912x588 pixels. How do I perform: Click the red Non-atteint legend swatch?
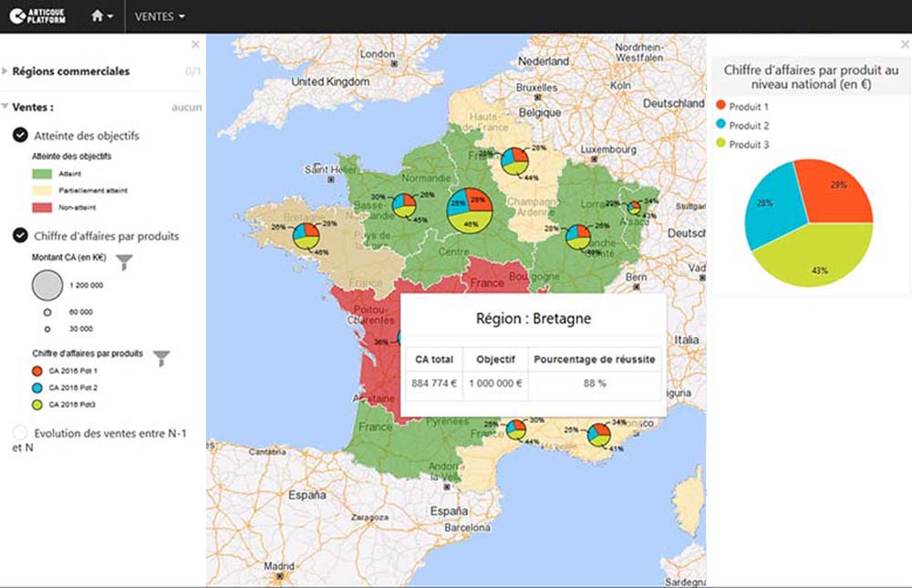click(42, 207)
